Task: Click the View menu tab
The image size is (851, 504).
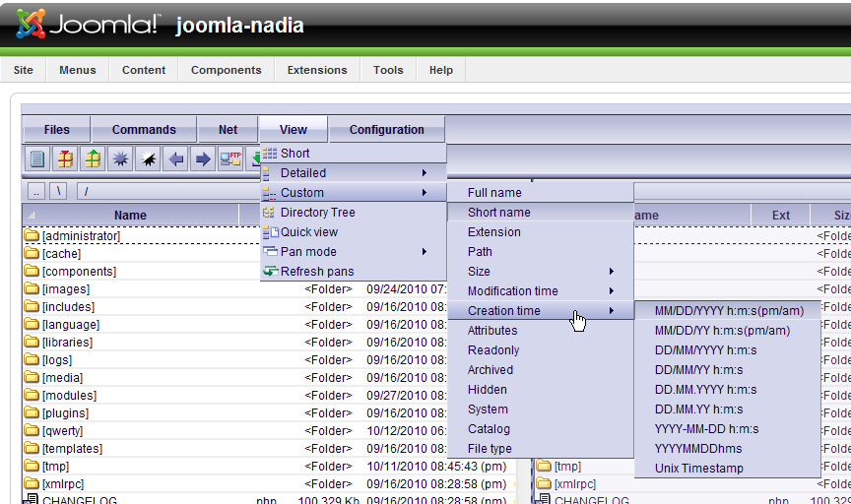Action: coord(294,130)
